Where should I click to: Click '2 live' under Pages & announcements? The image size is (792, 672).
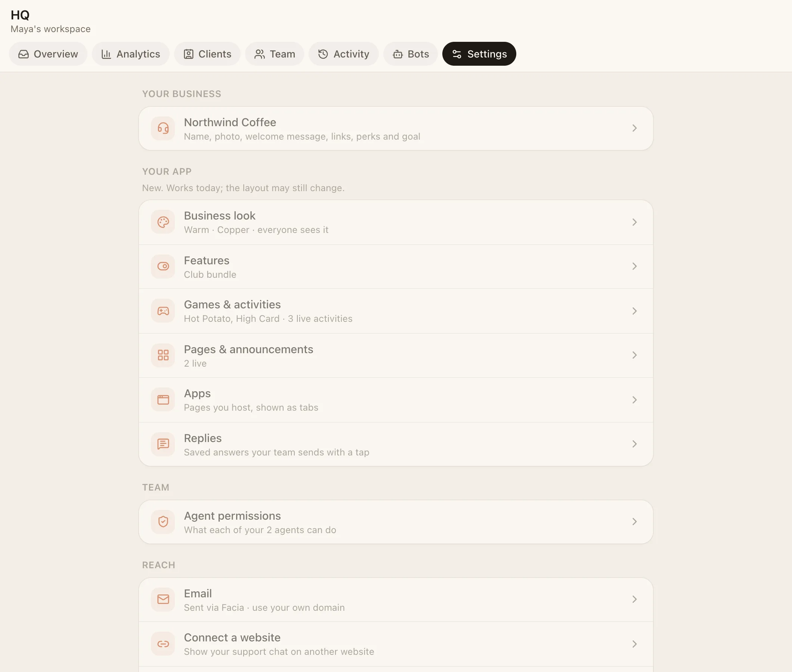coord(195,363)
